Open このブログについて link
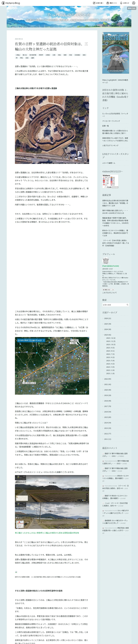Viewport: 138px width, 644px height. click(x=109, y=292)
